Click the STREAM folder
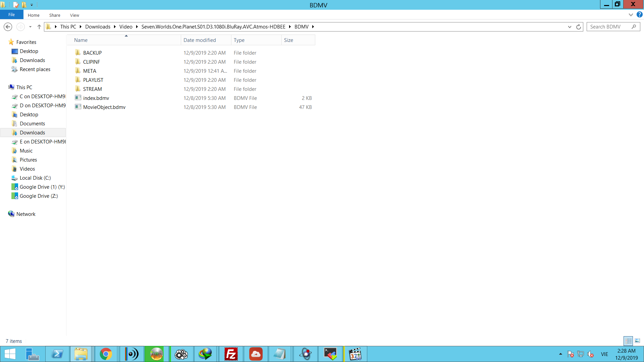Viewport: 644px width, 362px height. pos(92,89)
